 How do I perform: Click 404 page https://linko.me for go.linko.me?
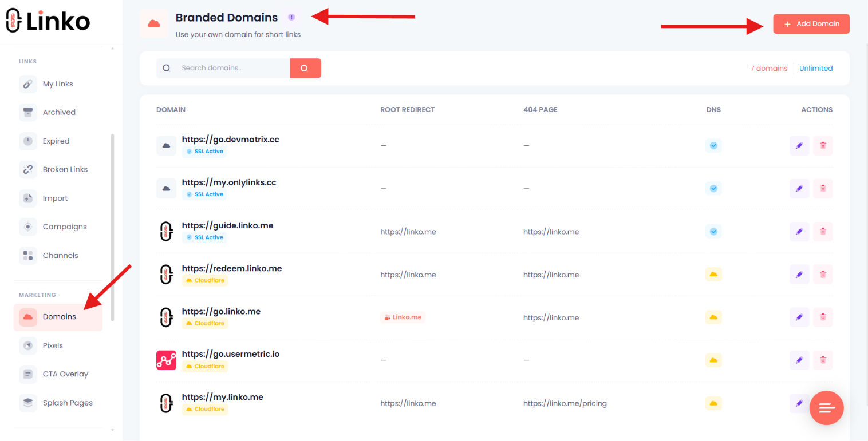click(551, 317)
